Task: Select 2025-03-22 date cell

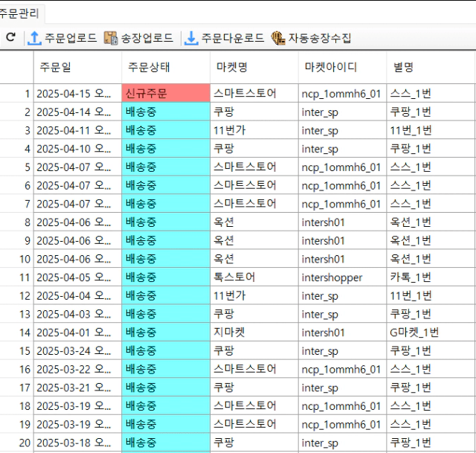Action: coord(77,369)
